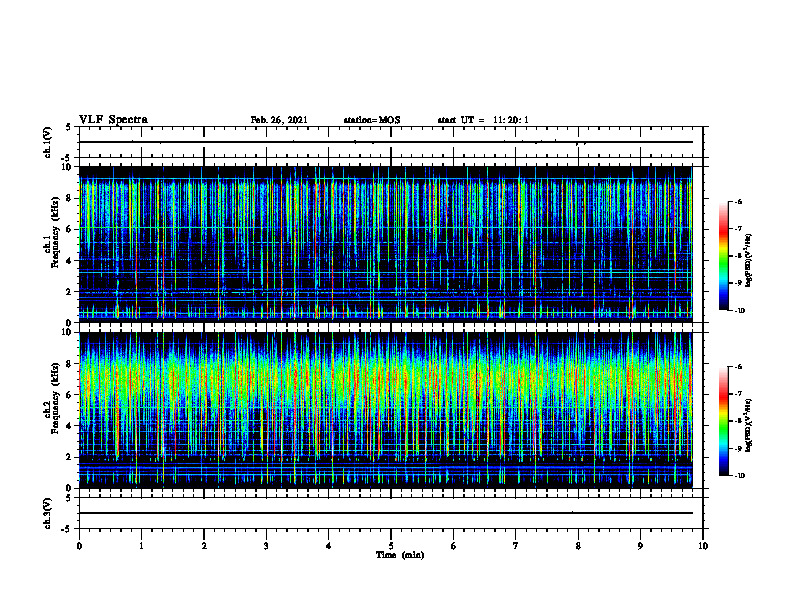
Task: Click time axis tick label "6"
Action: (454, 546)
